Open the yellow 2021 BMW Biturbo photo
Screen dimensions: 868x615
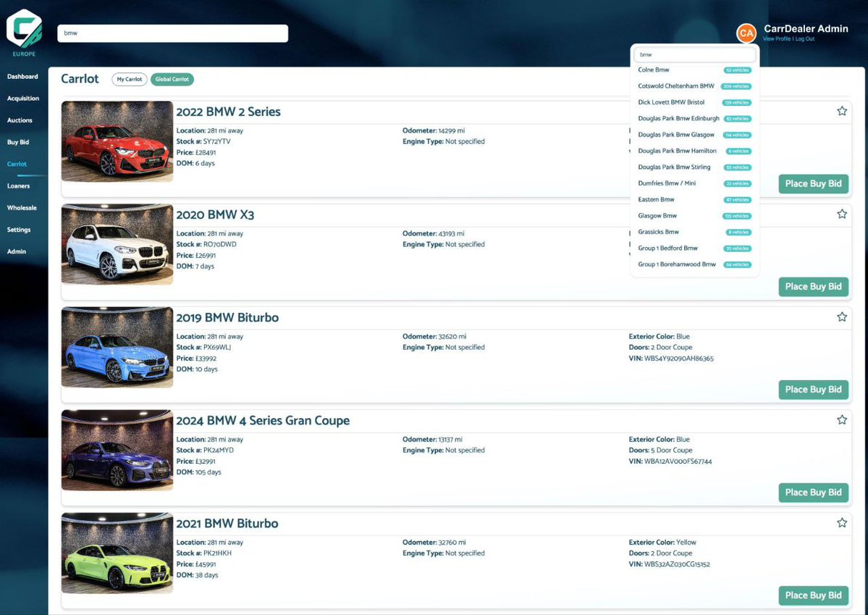pos(117,553)
